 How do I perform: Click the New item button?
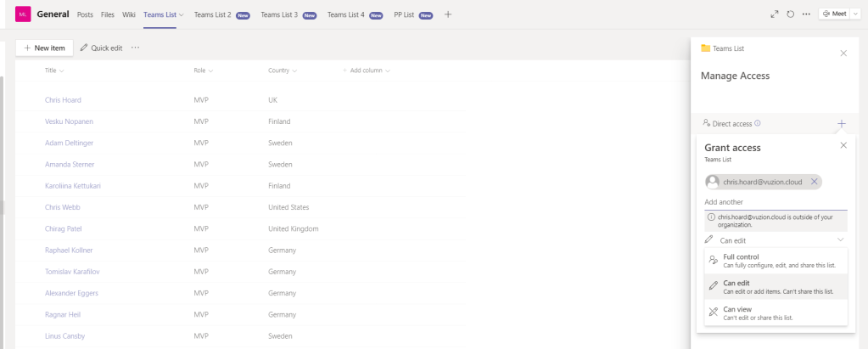[45, 48]
